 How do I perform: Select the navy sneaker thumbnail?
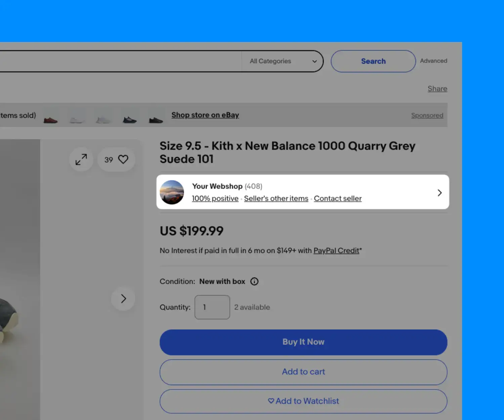130,120
